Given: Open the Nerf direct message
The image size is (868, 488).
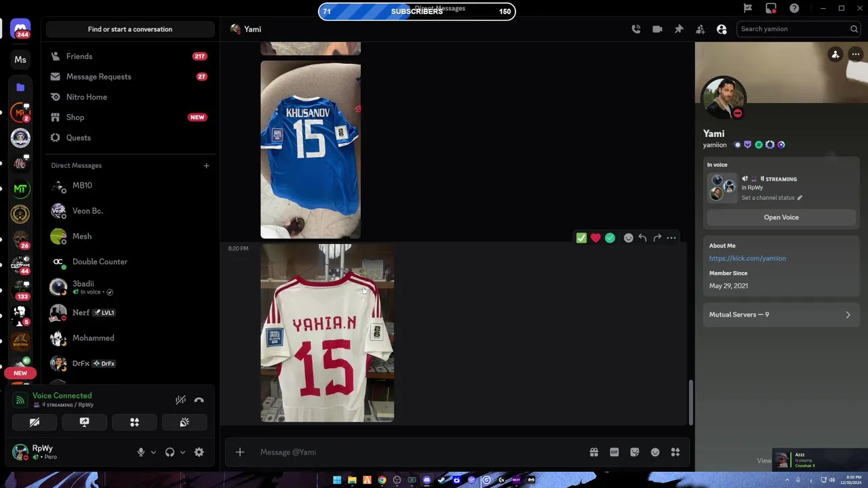Looking at the screenshot, I should click(x=129, y=312).
